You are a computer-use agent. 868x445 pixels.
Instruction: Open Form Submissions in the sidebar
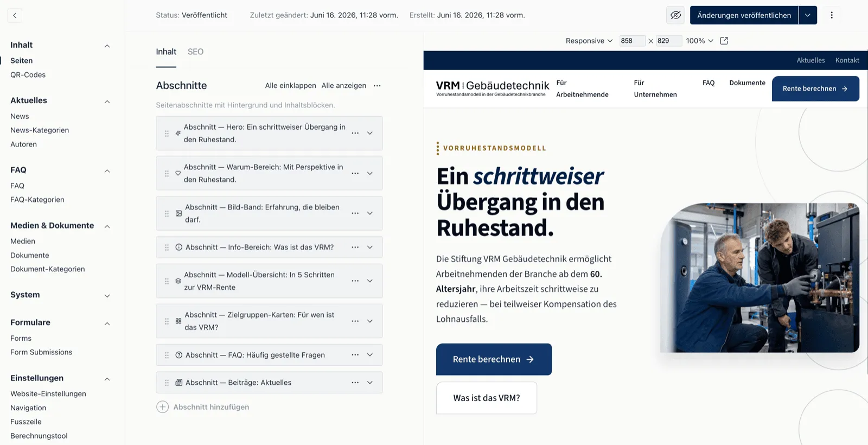tap(41, 352)
